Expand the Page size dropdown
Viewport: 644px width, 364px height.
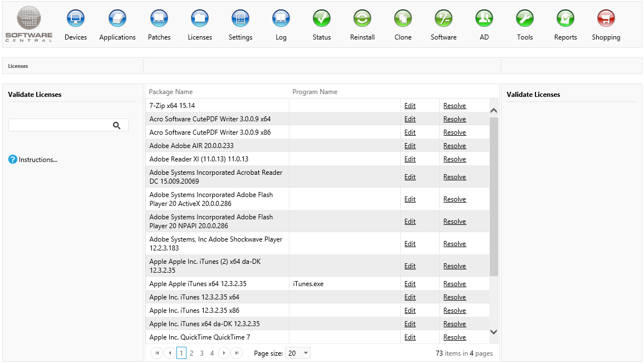point(306,353)
